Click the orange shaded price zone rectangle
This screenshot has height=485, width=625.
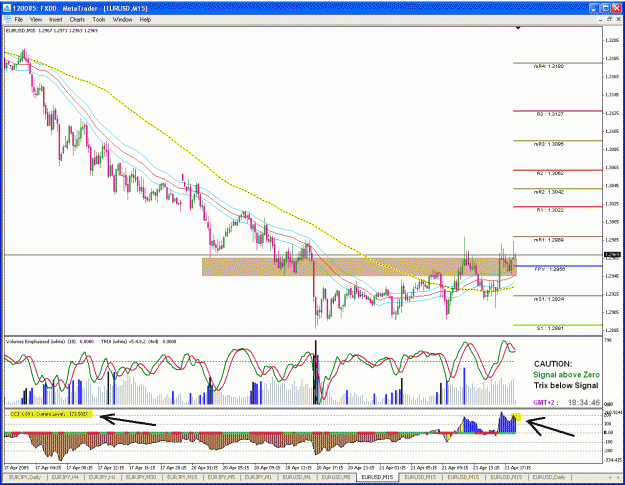click(x=359, y=267)
